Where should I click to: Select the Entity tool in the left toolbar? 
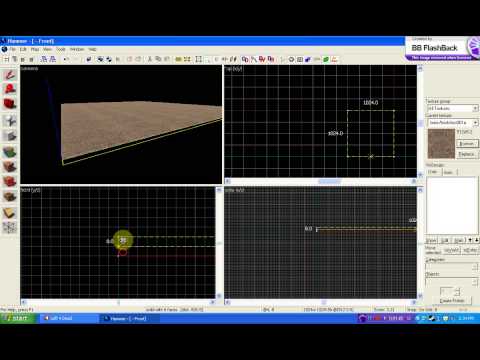tap(10, 120)
